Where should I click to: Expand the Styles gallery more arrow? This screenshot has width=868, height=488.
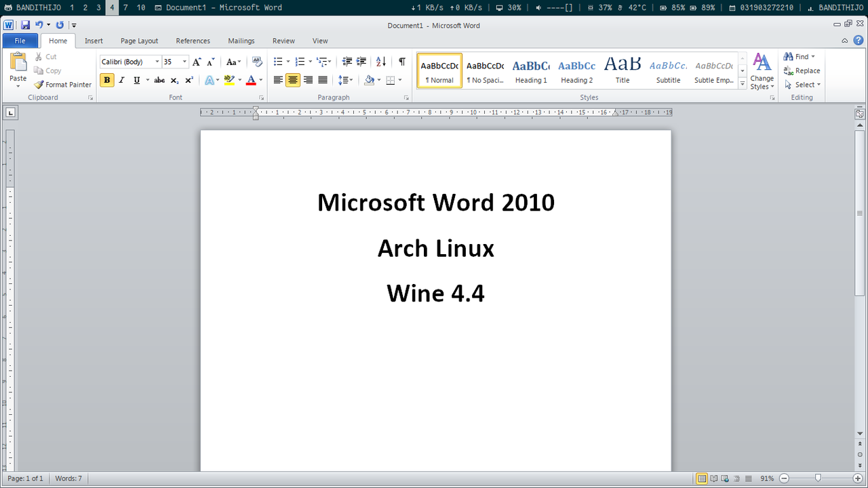tap(743, 84)
